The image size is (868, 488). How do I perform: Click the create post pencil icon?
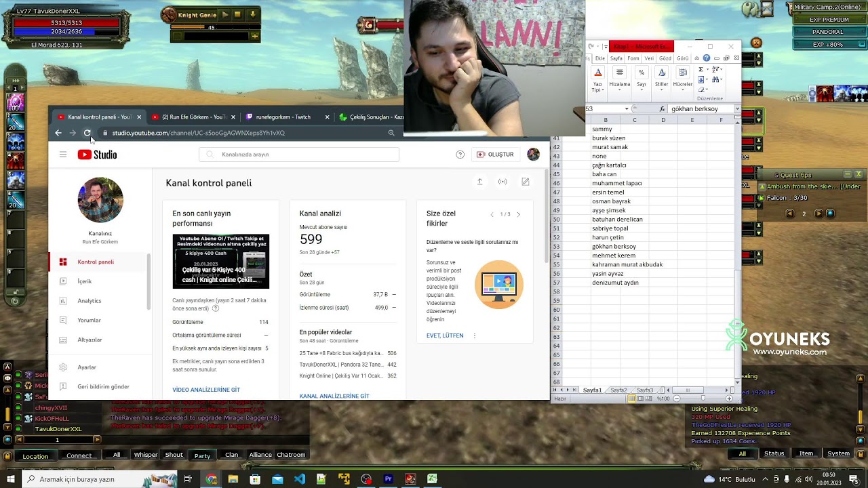click(x=525, y=182)
